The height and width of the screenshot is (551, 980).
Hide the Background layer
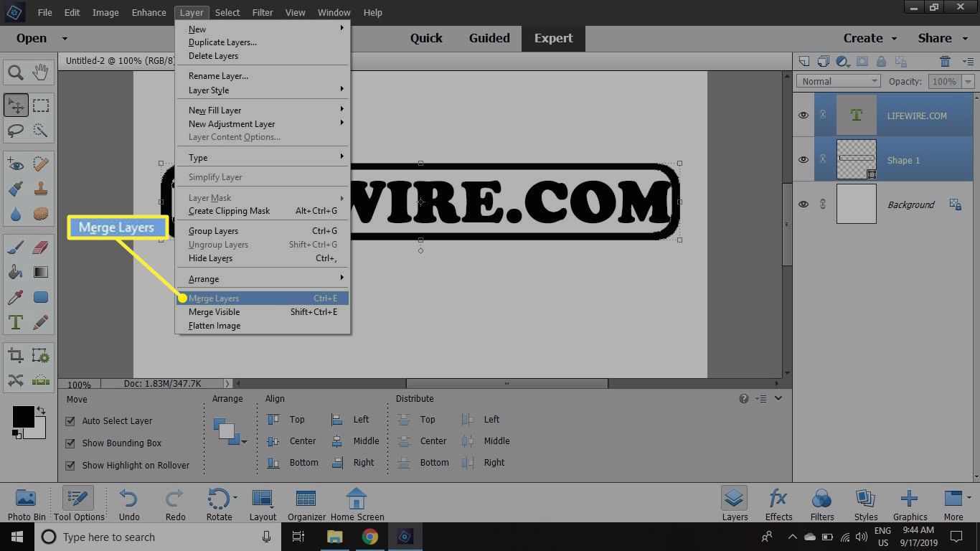pyautogui.click(x=804, y=204)
